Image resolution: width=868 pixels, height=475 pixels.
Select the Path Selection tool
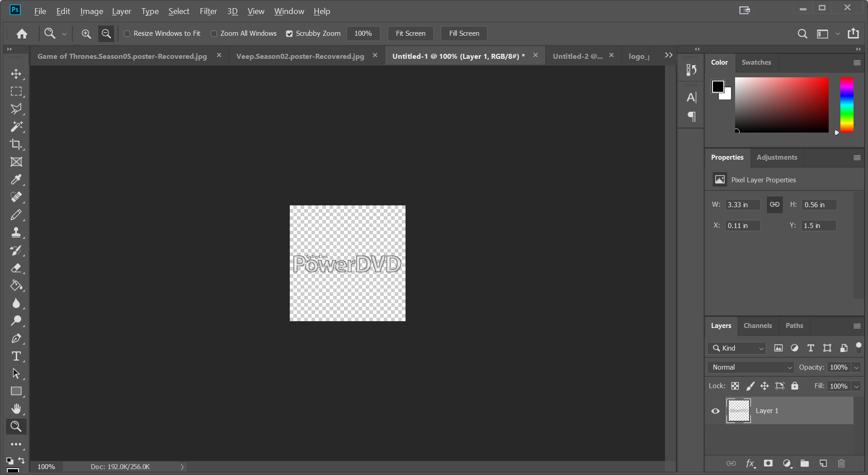click(x=16, y=374)
